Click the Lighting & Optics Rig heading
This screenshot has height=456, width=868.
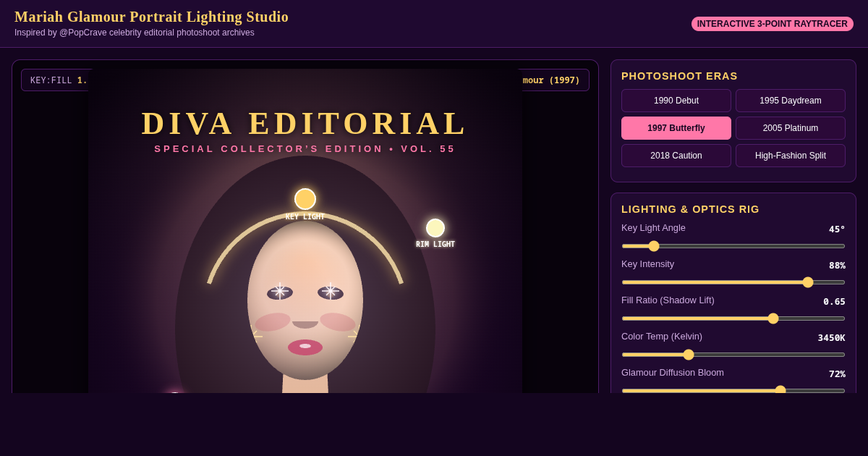click(690, 209)
